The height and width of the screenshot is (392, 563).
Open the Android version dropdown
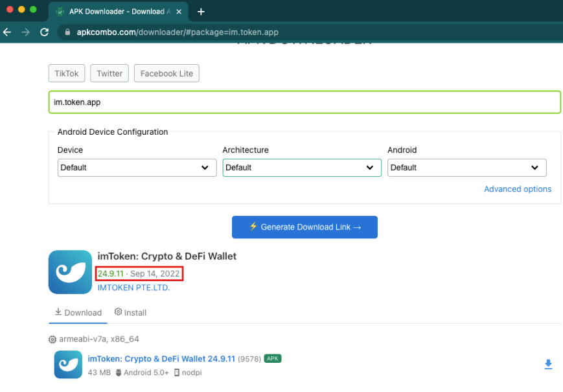click(466, 167)
